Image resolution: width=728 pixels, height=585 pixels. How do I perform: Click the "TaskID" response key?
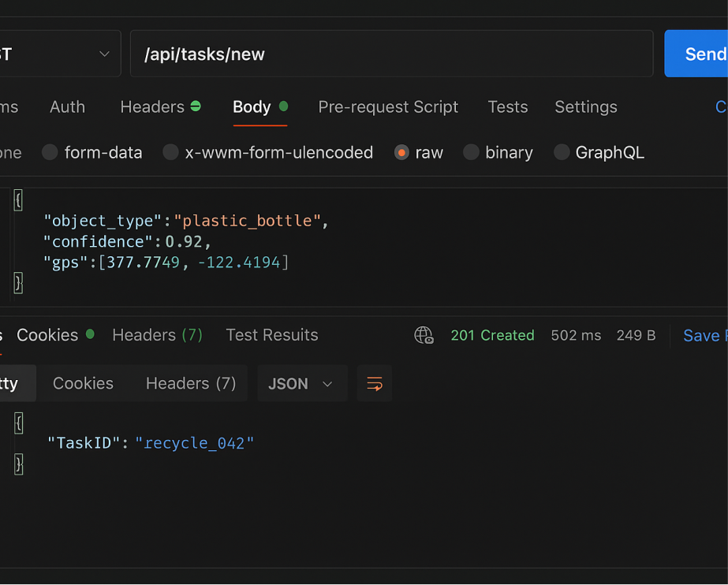pyautogui.click(x=84, y=443)
